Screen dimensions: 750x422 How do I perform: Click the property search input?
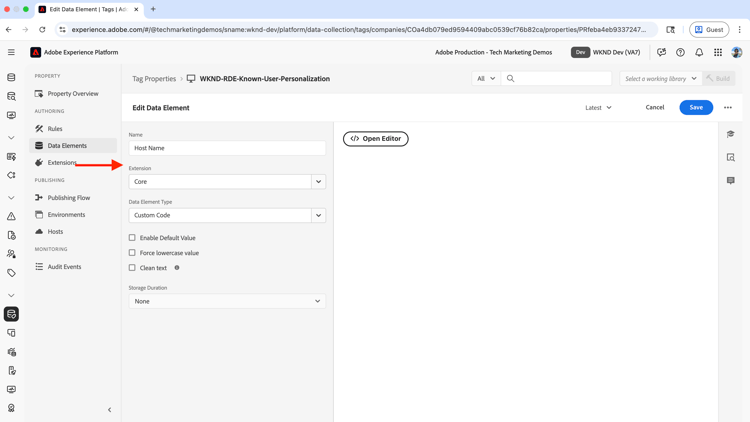556,78
